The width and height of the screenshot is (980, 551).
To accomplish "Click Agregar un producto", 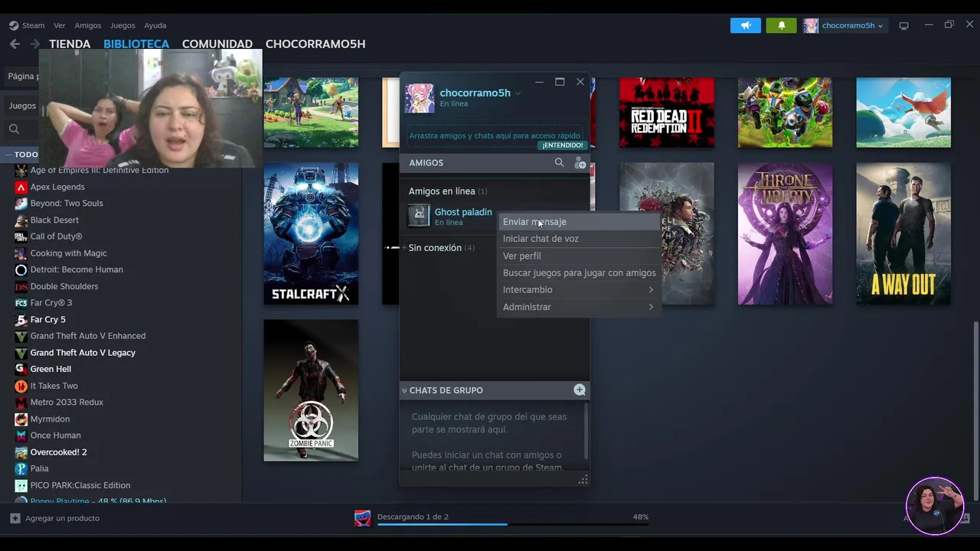I will [x=62, y=518].
